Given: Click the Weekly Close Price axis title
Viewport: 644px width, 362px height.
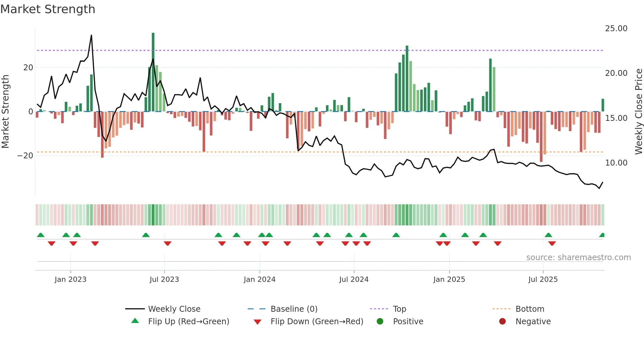Looking at the screenshot, I should [x=638, y=112].
